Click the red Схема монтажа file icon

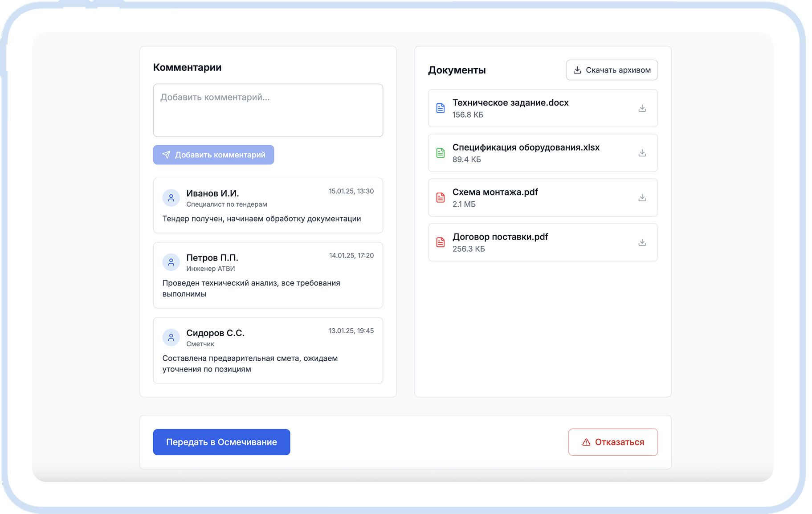(440, 197)
